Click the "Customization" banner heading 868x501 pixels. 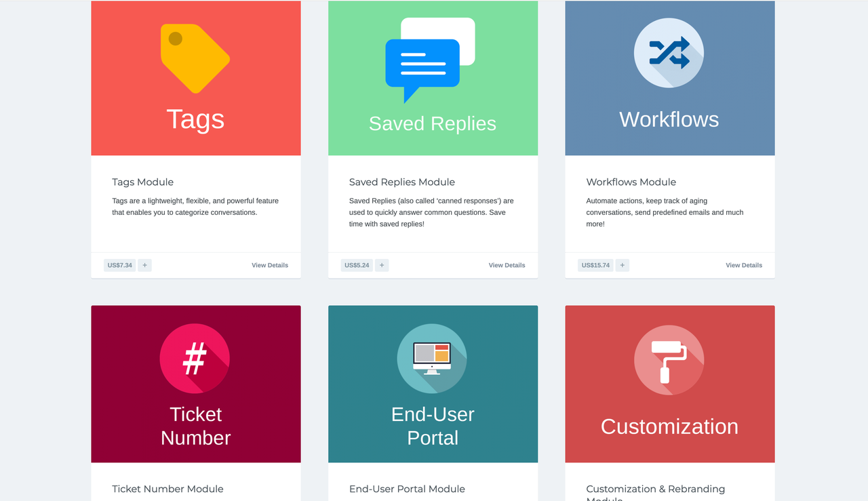669,426
